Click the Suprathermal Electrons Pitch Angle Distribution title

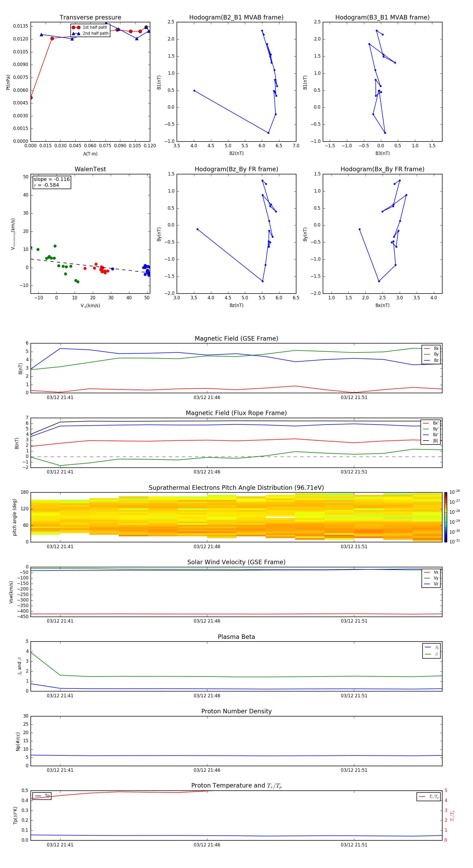(x=236, y=488)
